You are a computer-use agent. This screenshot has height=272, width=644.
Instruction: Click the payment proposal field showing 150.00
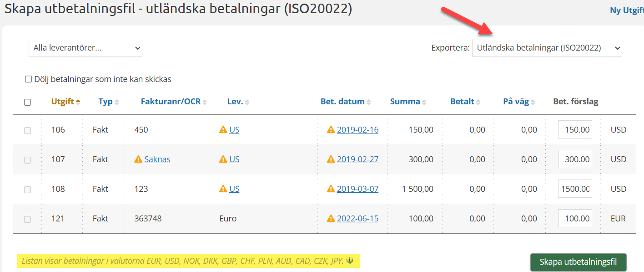pos(575,130)
